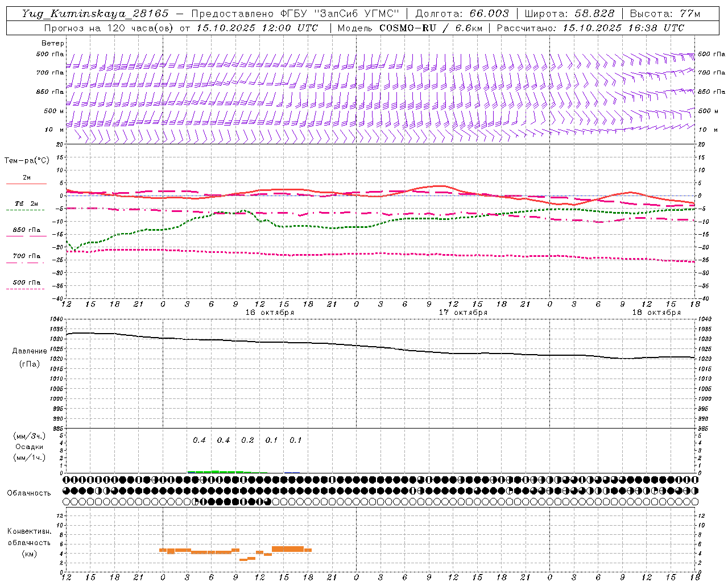This screenshot has width=728, height=582.
Task: Select the 10 м wind level label on left
Action: point(55,130)
